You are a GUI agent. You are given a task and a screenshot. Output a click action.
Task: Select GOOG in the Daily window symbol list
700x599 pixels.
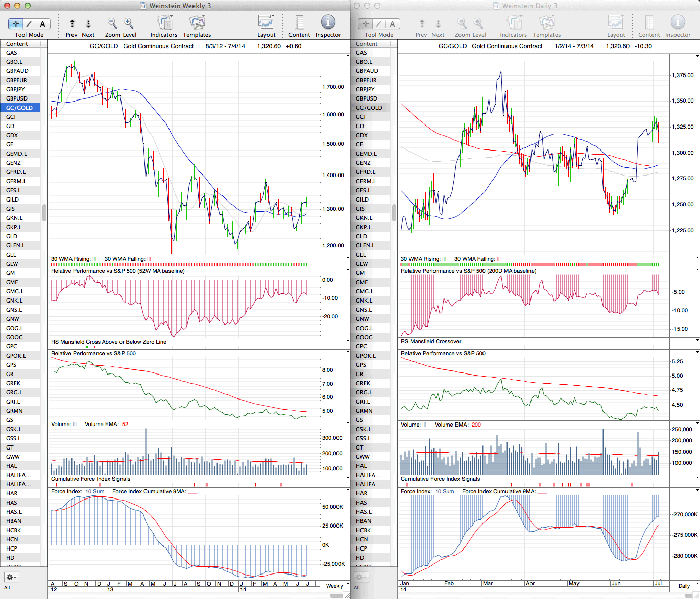pos(364,337)
